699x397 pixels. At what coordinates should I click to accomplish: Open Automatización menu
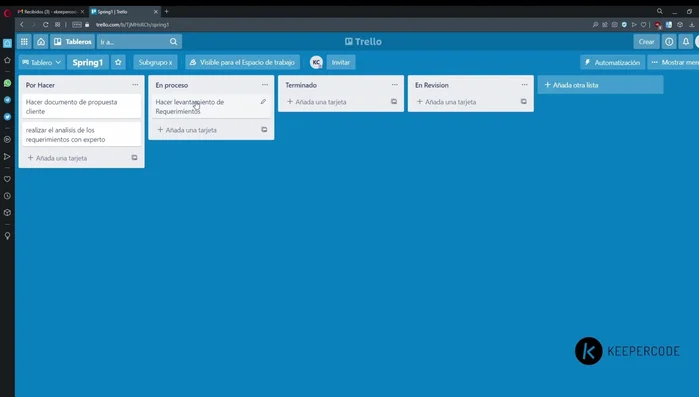tap(613, 62)
